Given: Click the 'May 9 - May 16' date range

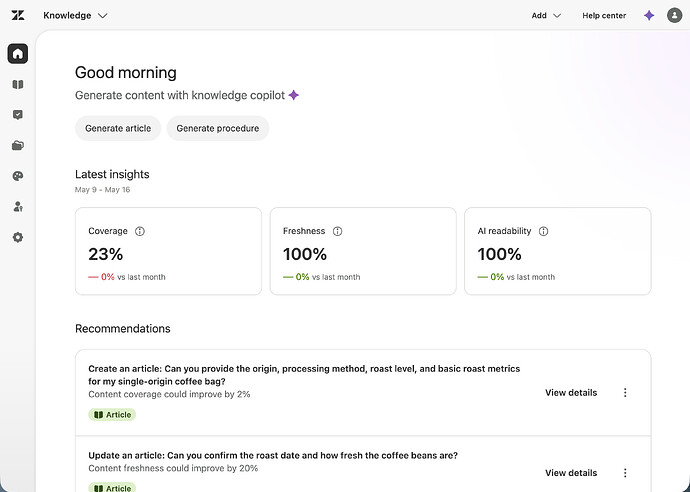Looking at the screenshot, I should tap(103, 190).
